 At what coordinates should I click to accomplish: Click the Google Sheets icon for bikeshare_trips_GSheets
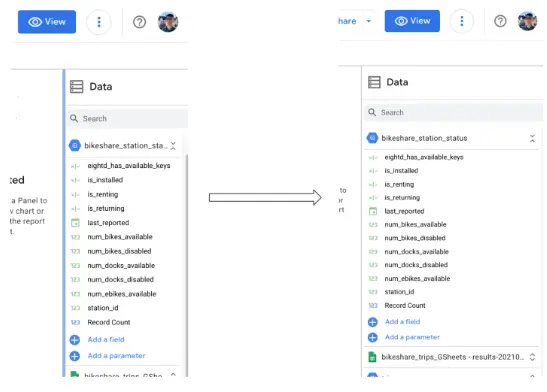[x=372, y=357]
